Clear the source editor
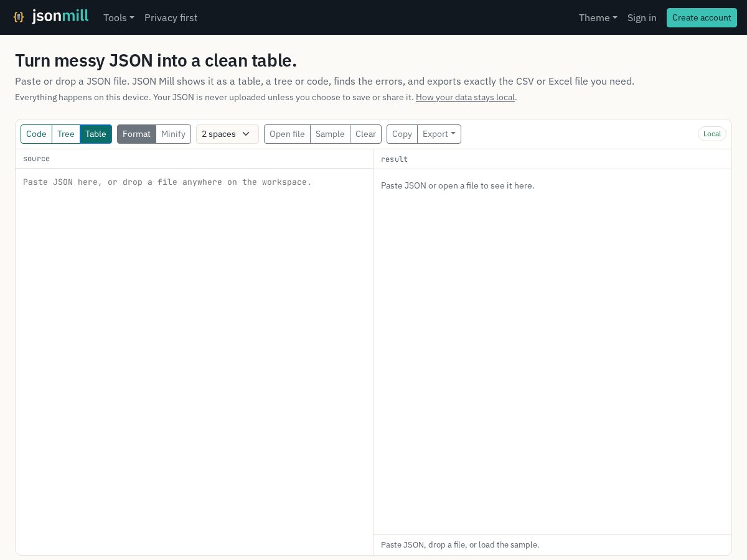The height and width of the screenshot is (560, 747). 365,134
